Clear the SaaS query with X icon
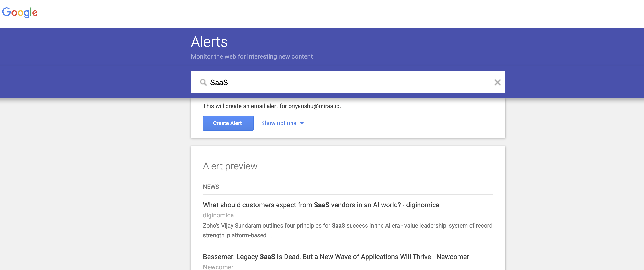The width and height of the screenshot is (644, 270). 497,82
